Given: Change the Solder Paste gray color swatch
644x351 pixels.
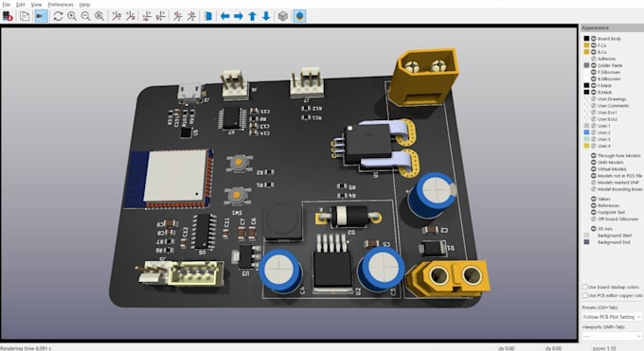Looking at the screenshot, I should (586, 65).
